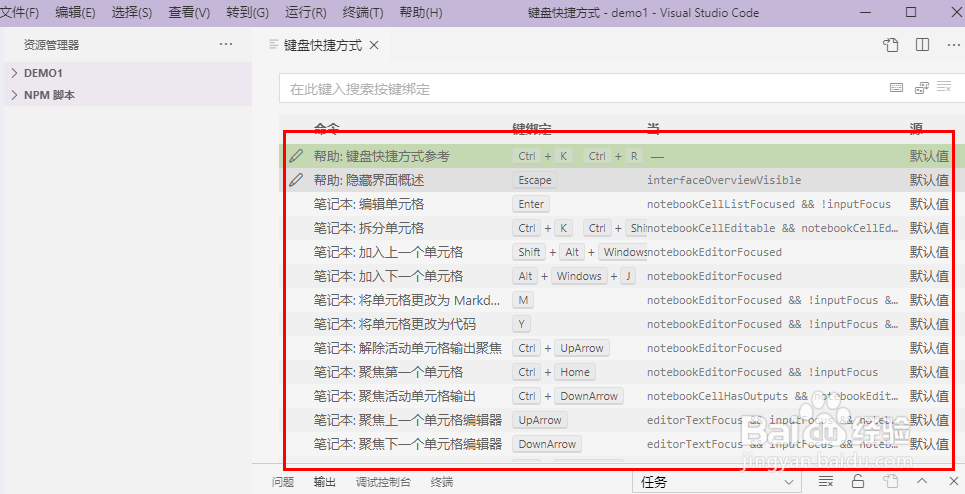This screenshot has width=965, height=494.
Task: Click the Alt + Windows + J keybinding
Action: pos(574,276)
